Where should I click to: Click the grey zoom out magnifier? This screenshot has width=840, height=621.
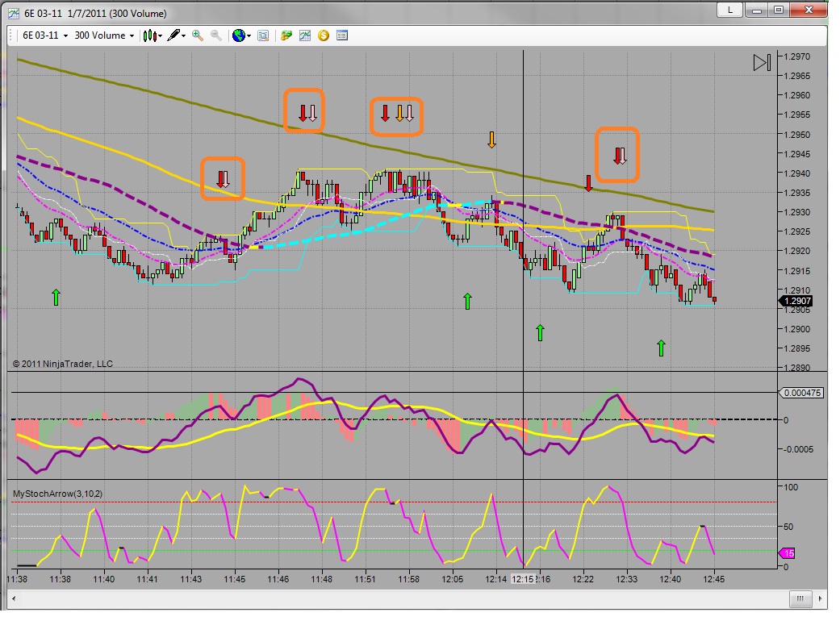pyautogui.click(x=216, y=35)
